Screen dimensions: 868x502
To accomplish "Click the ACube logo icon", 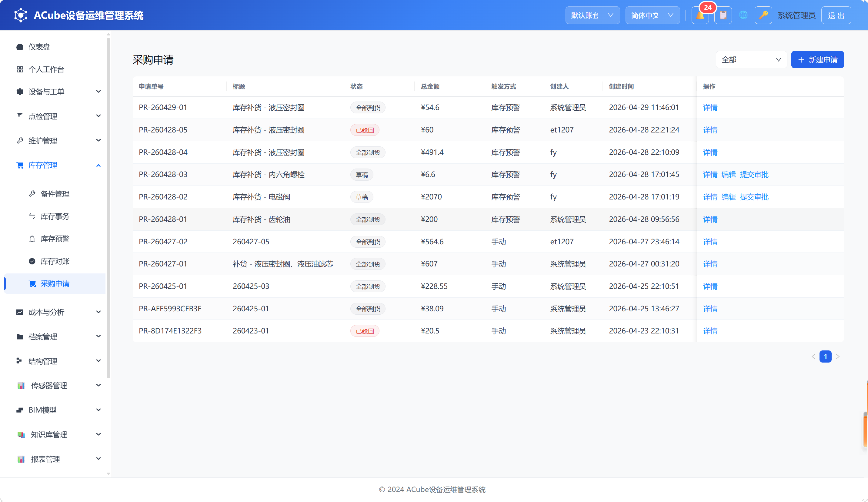I will 21,15.
